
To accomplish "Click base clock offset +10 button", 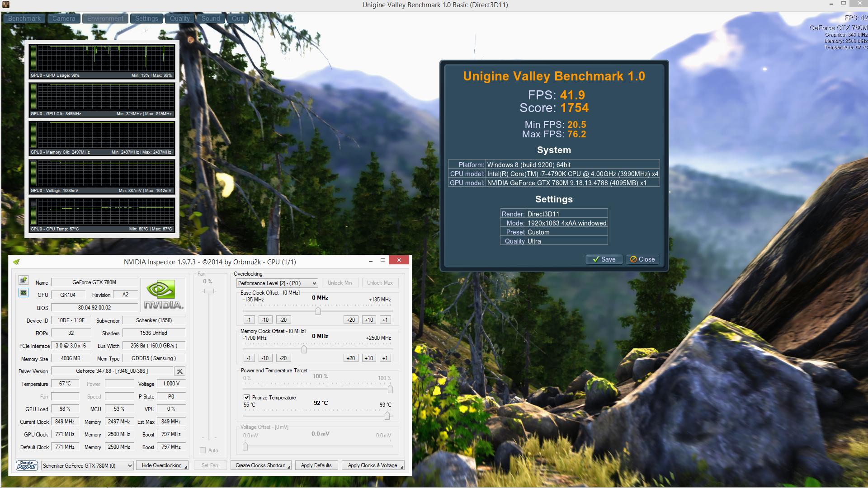I will [x=369, y=320].
